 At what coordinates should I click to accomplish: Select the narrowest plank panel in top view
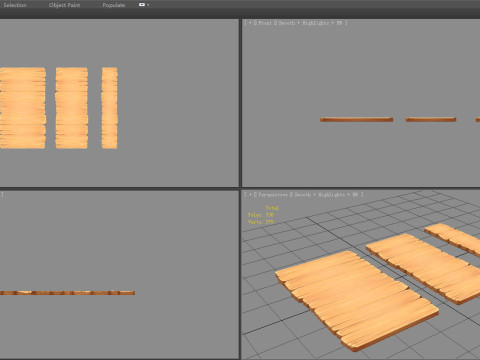coord(110,108)
